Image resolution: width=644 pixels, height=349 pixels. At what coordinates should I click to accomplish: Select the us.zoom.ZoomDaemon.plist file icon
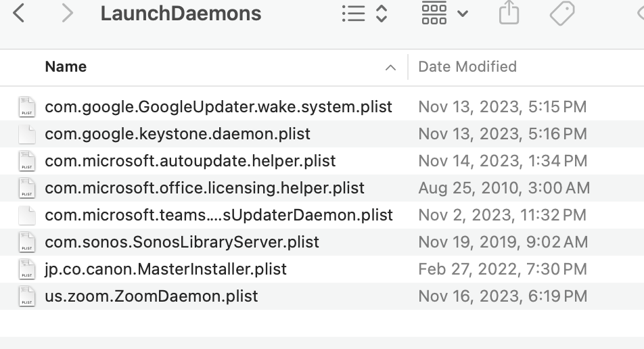tap(27, 296)
